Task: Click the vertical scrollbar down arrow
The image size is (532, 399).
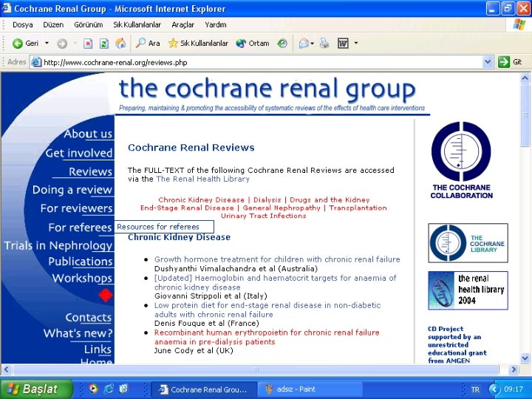Action: (525, 358)
